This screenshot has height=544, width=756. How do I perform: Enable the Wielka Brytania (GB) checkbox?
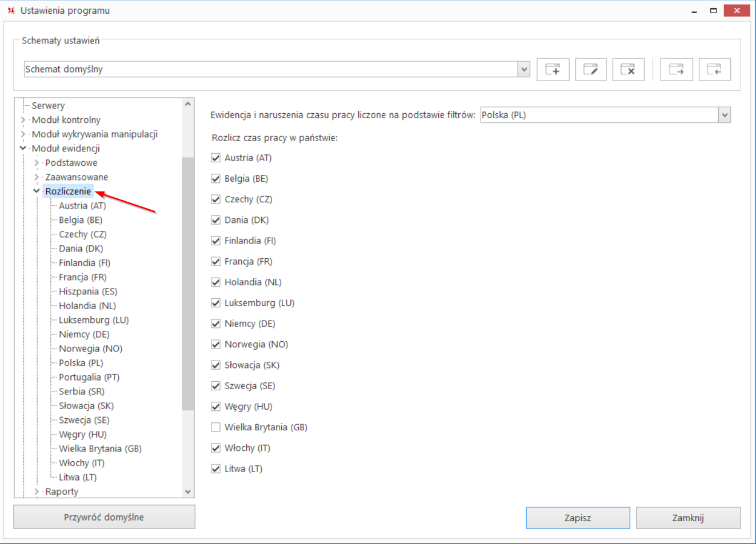point(215,427)
